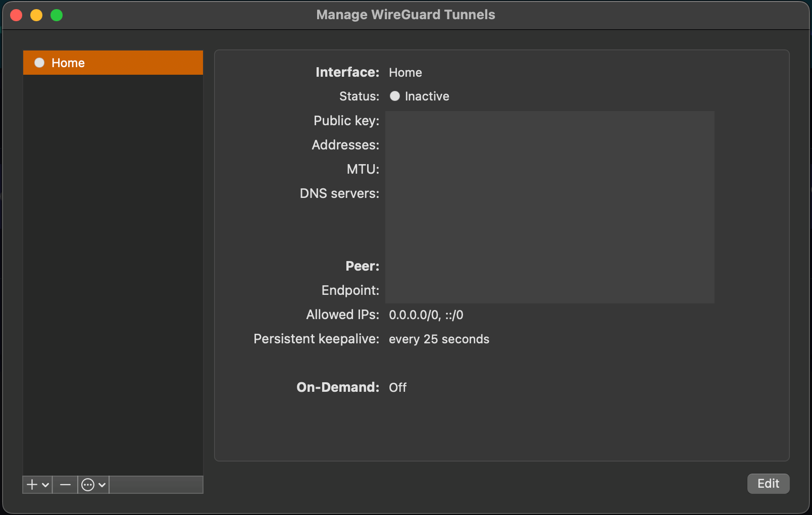Close the Manage WireGuard Tunnels window

[16, 15]
